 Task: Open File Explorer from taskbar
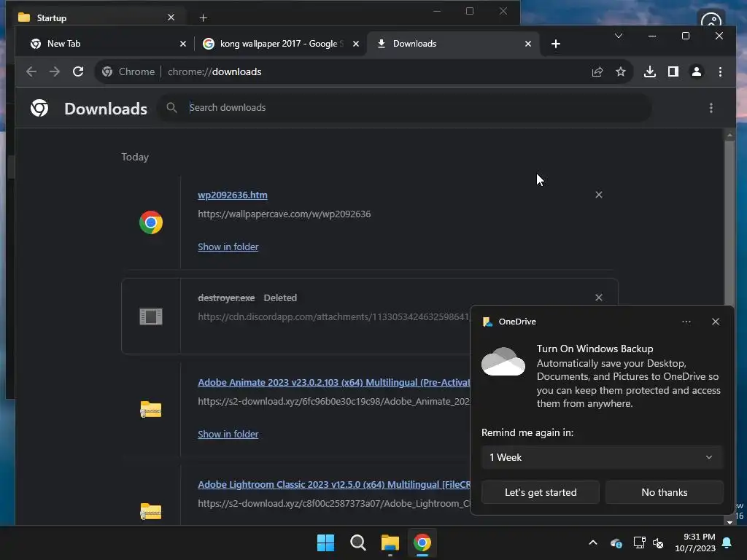pos(390,542)
